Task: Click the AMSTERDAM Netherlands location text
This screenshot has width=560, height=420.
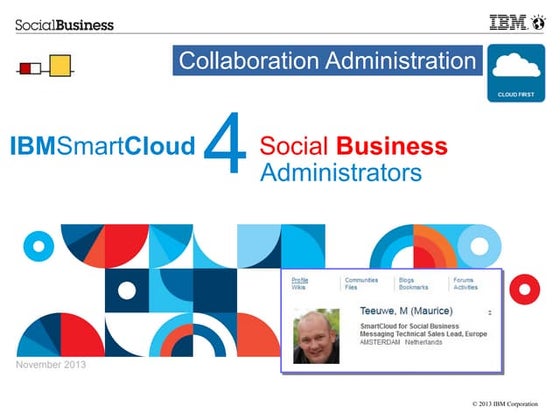Action: pyautogui.click(x=401, y=342)
